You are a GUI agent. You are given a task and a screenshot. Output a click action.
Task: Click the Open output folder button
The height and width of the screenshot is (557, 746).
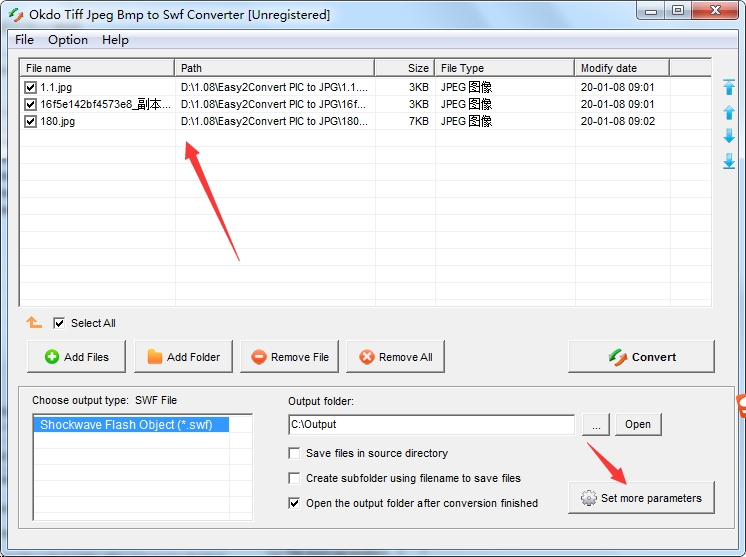tap(638, 424)
